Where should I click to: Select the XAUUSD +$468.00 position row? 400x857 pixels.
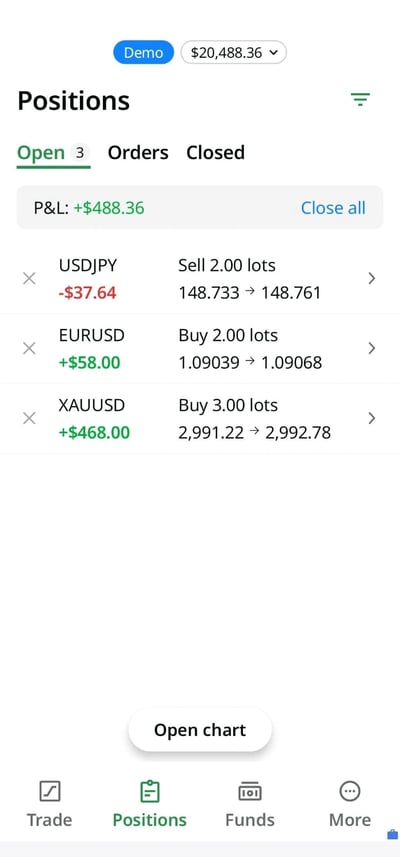[200, 419]
